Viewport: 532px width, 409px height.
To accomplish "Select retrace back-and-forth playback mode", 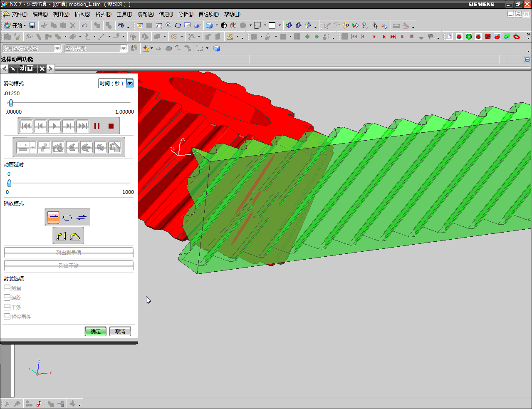I will tap(82, 217).
